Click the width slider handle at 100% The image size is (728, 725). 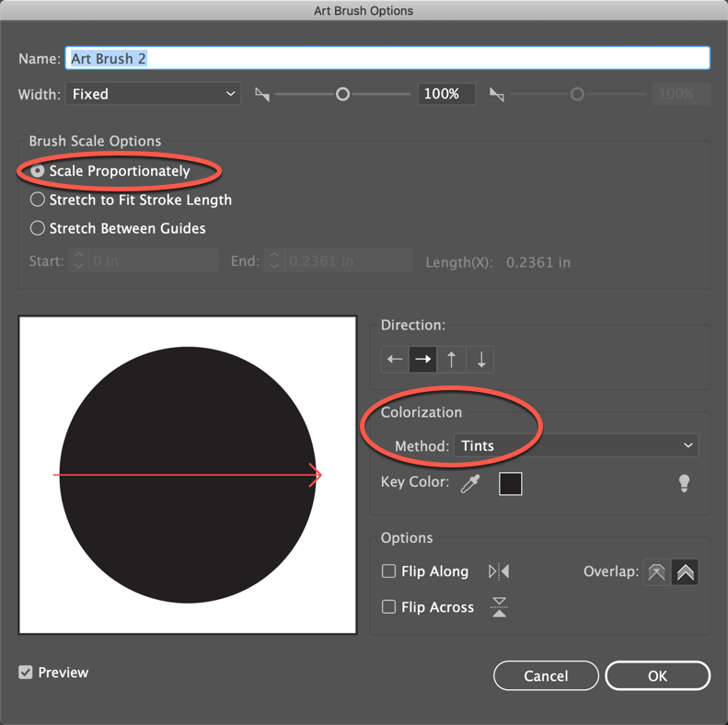[x=342, y=94]
